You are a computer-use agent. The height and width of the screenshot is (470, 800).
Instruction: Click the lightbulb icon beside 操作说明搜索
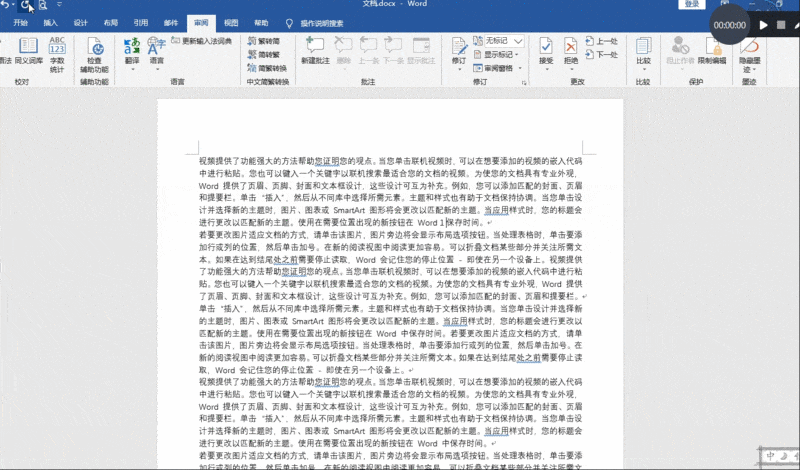coord(289,23)
